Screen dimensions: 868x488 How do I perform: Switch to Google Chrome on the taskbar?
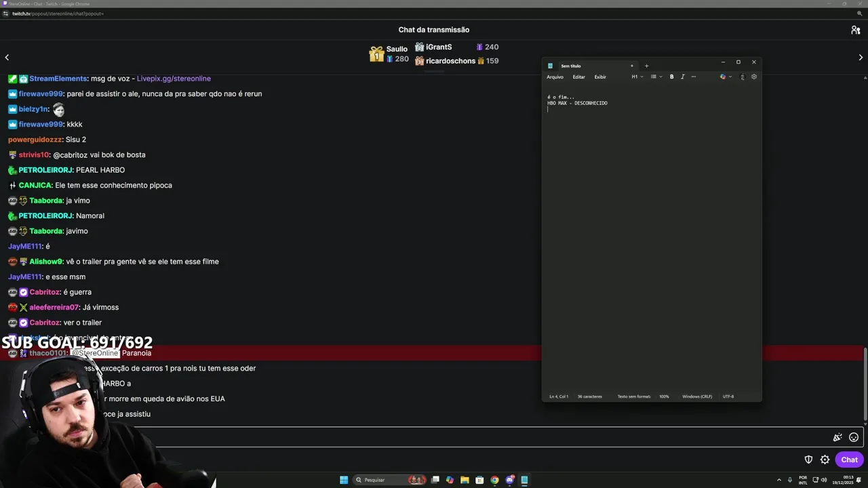click(494, 480)
